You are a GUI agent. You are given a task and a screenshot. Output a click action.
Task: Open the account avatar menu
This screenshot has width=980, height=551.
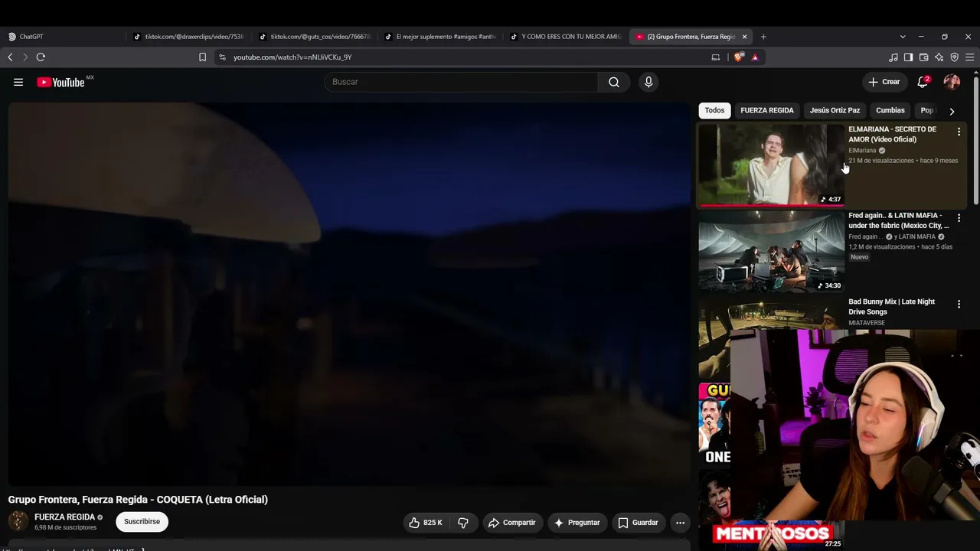[952, 82]
